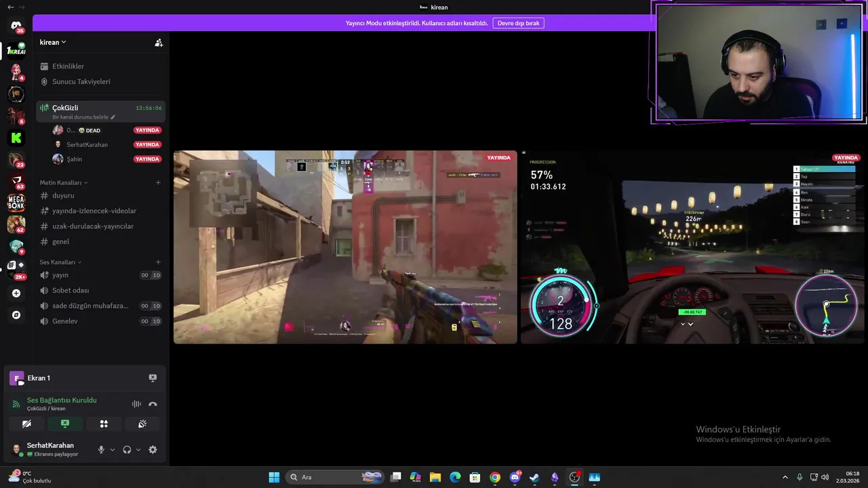The image size is (868, 488).
Task: Open OBS Studio taskbar icon
Action: (574, 477)
